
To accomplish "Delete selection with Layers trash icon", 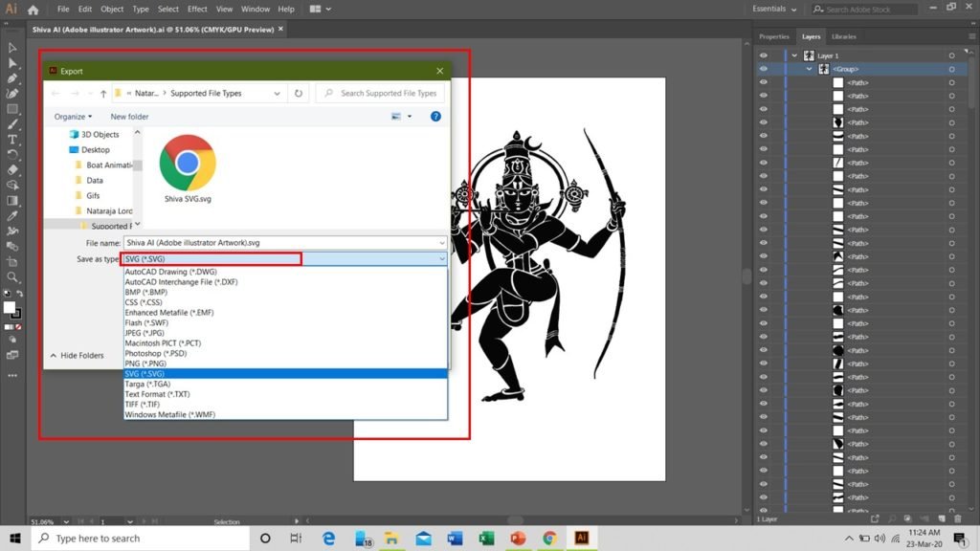I will coord(957,518).
